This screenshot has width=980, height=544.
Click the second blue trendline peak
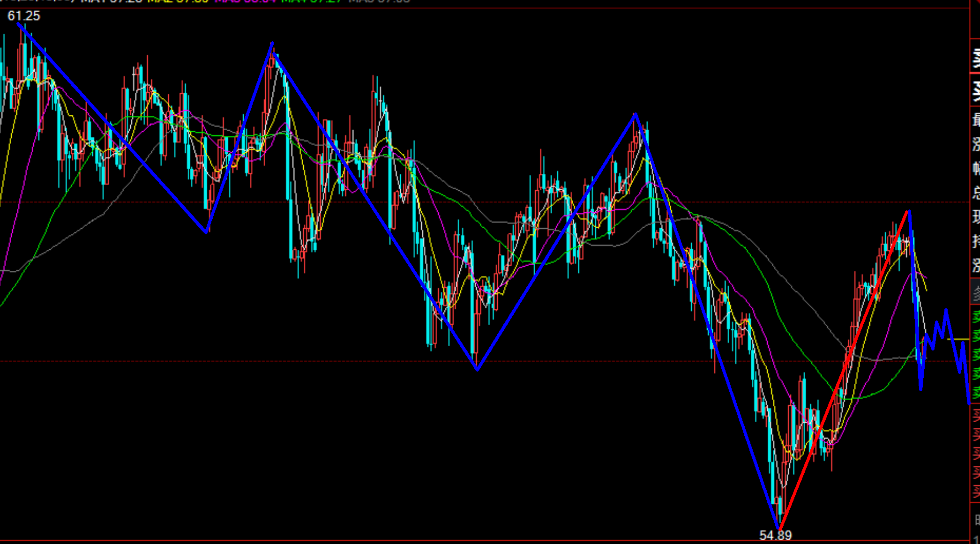(272, 44)
